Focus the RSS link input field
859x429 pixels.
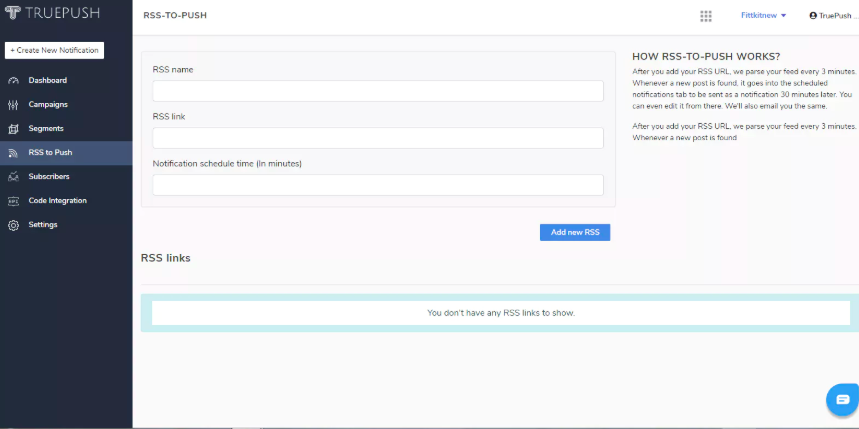click(x=377, y=138)
